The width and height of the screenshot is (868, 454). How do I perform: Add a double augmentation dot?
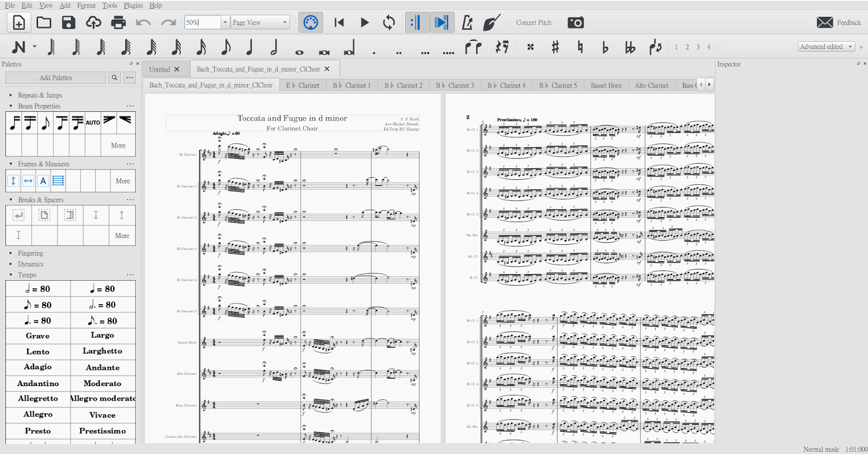tap(399, 53)
